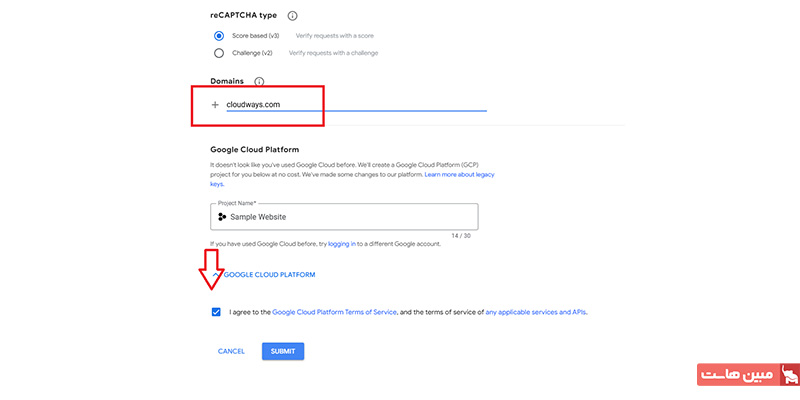Image resolution: width=800 pixels, height=400 pixels.
Task: Click the reCAPTCHA type info icon
Action: [x=292, y=16]
